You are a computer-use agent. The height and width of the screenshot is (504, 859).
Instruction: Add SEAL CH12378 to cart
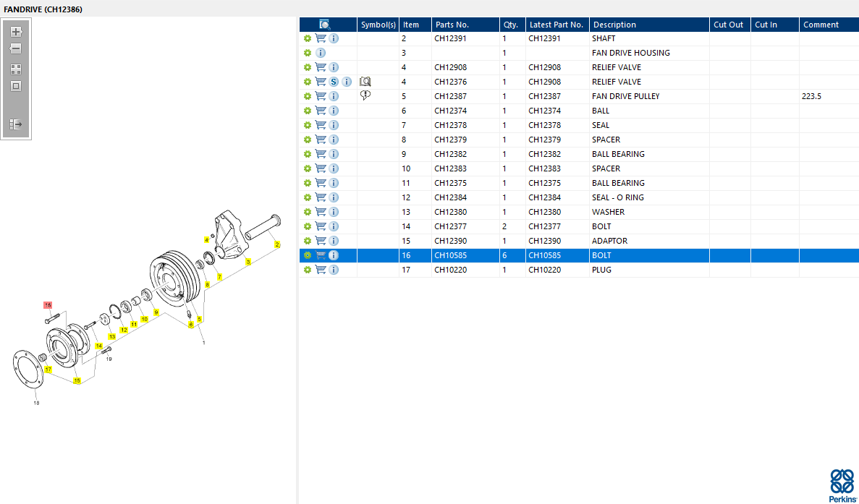point(321,125)
